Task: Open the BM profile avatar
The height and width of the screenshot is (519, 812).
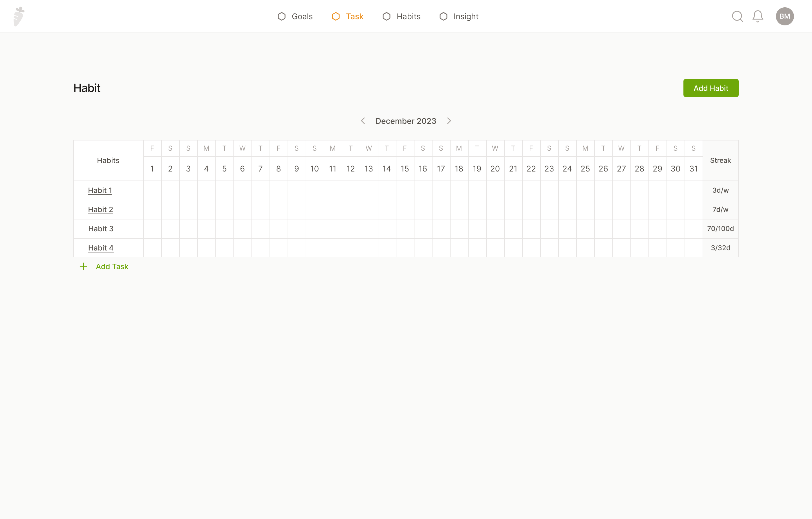Action: (x=785, y=16)
